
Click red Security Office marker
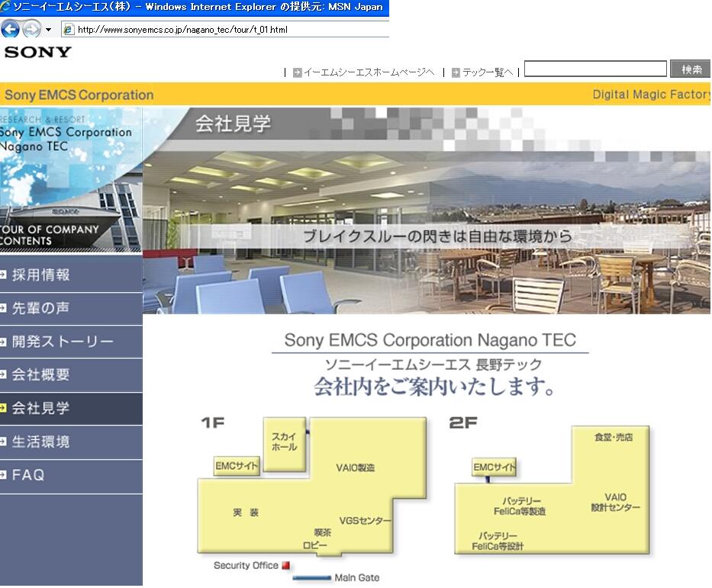[x=285, y=565]
